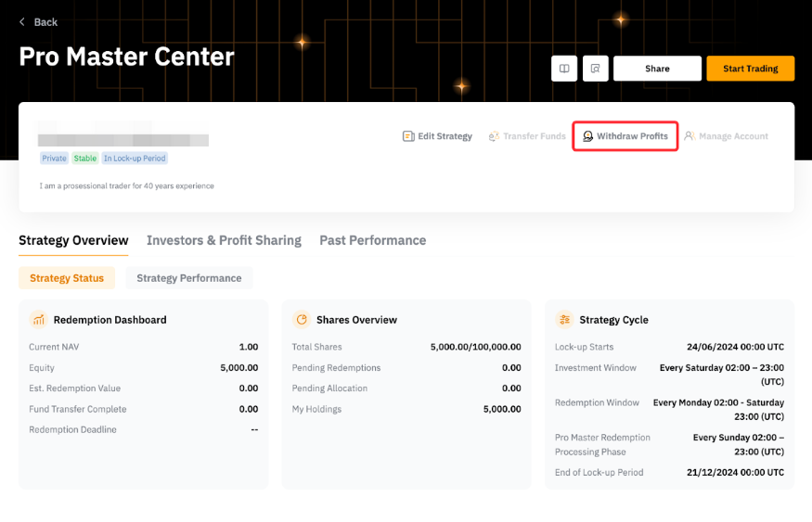The height and width of the screenshot is (522, 812).
Task: Click the Shares Overview pie icon
Action: (x=302, y=320)
